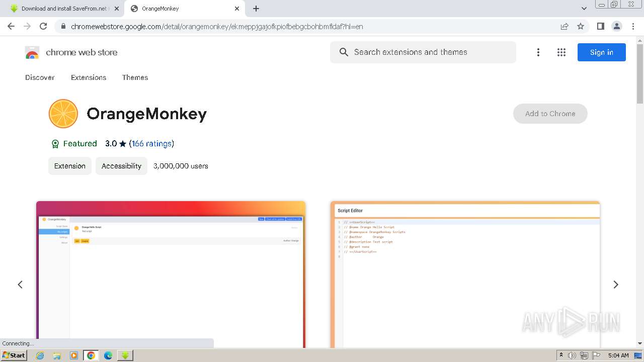Click the volume speaker tray icon
Image resolution: width=644 pixels, height=362 pixels.
tap(572, 355)
